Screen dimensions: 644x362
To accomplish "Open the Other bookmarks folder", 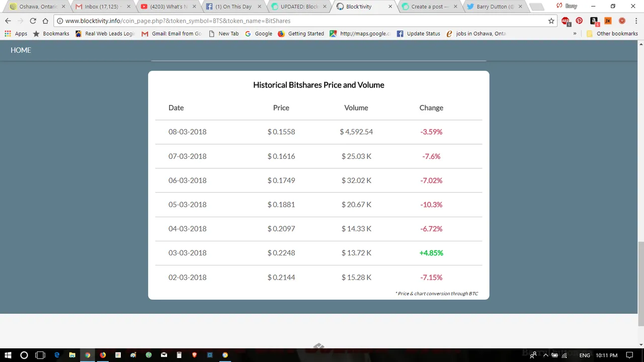I will 612,34.
